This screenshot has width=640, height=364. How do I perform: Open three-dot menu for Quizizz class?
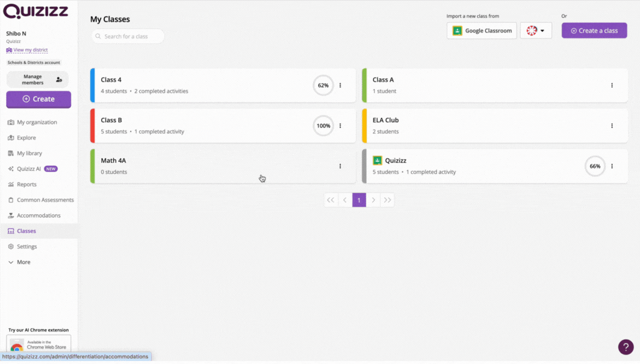point(612,166)
